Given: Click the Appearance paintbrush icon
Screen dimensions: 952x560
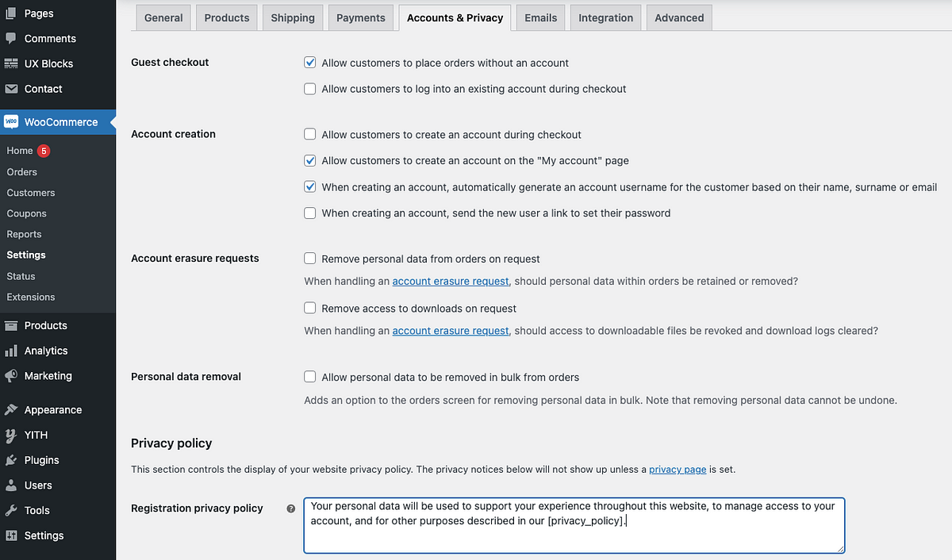Looking at the screenshot, I should 11,410.
